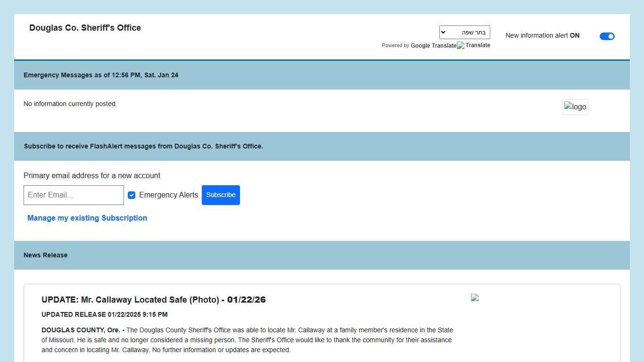Open Manage my existing Subscription link

(87, 218)
